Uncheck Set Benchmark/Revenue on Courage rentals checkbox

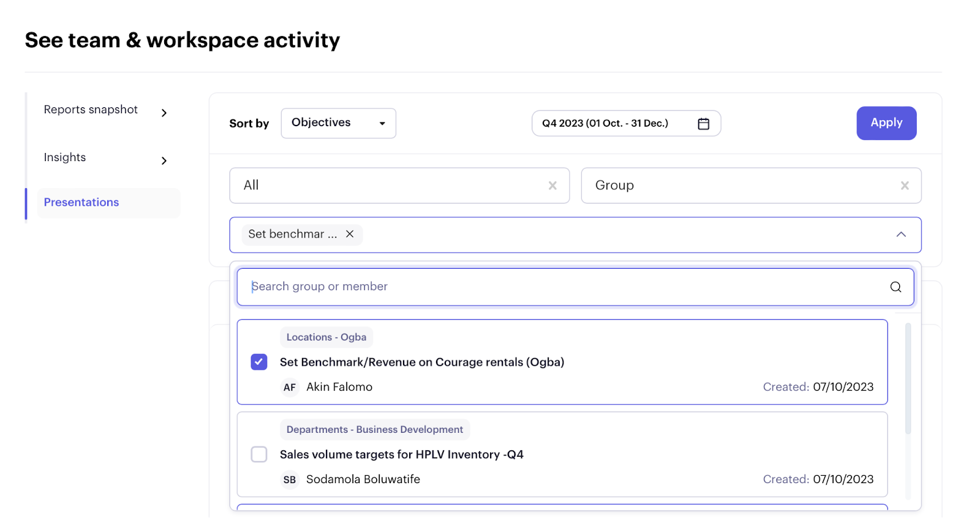[259, 362]
